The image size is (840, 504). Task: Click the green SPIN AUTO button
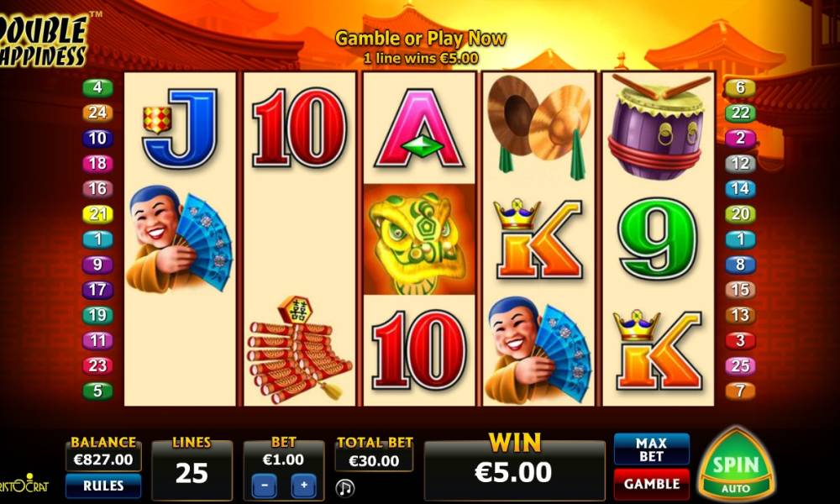coord(736,465)
